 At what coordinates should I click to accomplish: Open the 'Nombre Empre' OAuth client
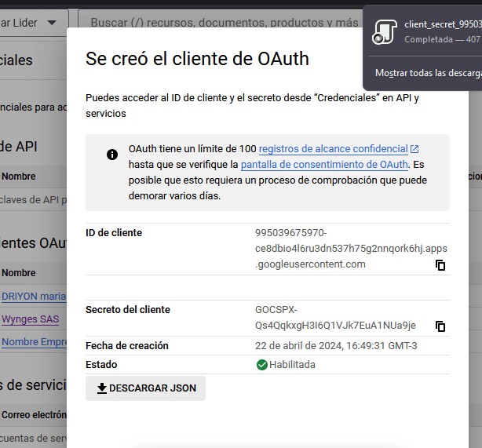tap(34, 342)
